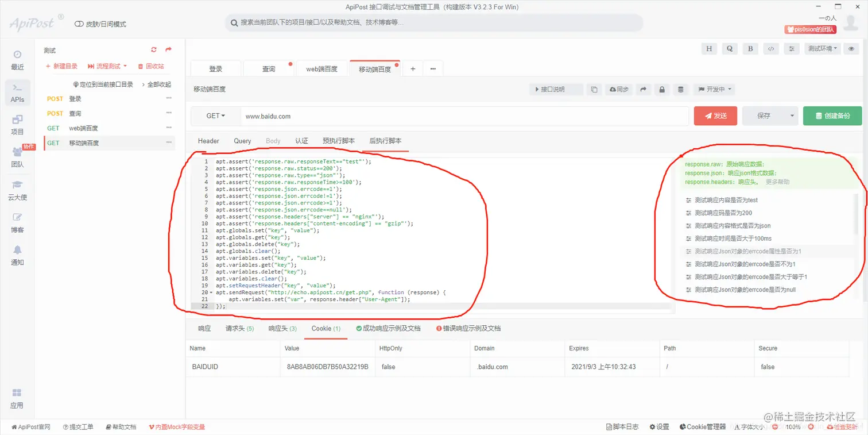Viewport: 868px width, 435px height.
Task: Open the 开发中 status dropdown
Action: [714, 90]
